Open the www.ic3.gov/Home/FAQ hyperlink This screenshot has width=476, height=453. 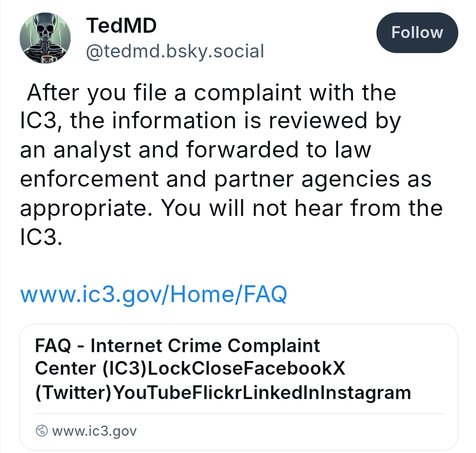[154, 294]
